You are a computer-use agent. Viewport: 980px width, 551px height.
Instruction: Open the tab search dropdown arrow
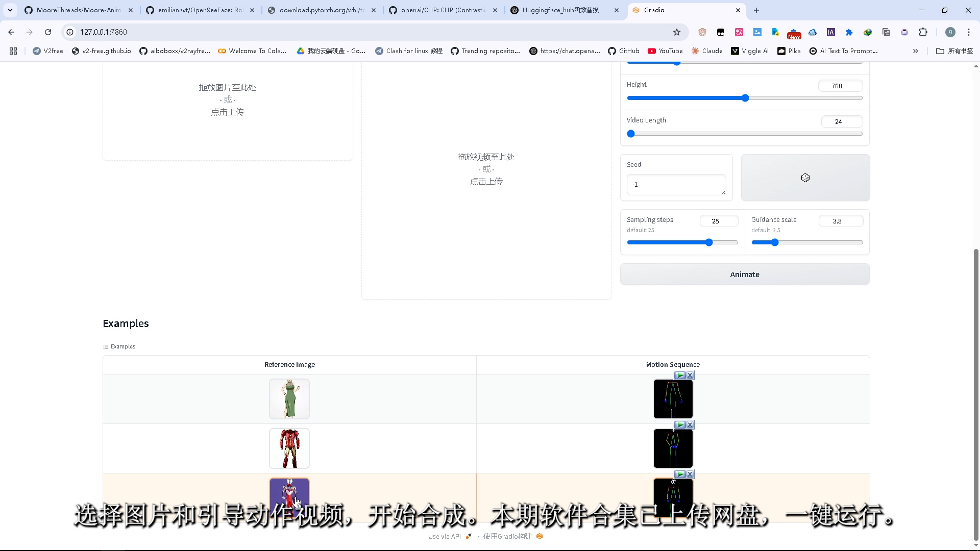tap(10, 10)
